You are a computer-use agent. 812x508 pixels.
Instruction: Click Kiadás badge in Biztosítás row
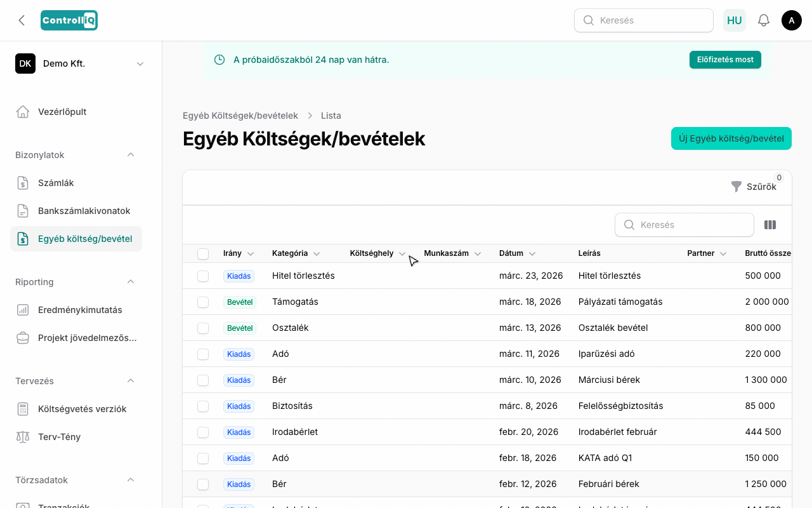pos(239,406)
